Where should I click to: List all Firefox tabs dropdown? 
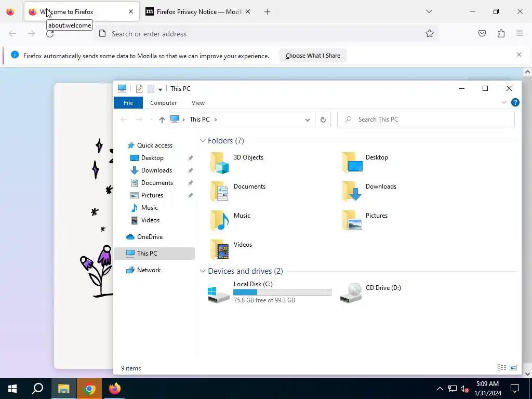[x=429, y=11]
